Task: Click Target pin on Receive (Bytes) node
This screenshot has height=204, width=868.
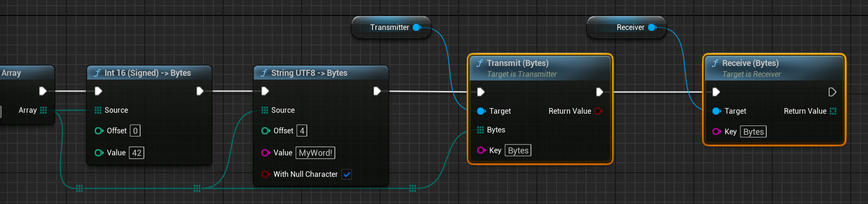Action: coord(717,111)
